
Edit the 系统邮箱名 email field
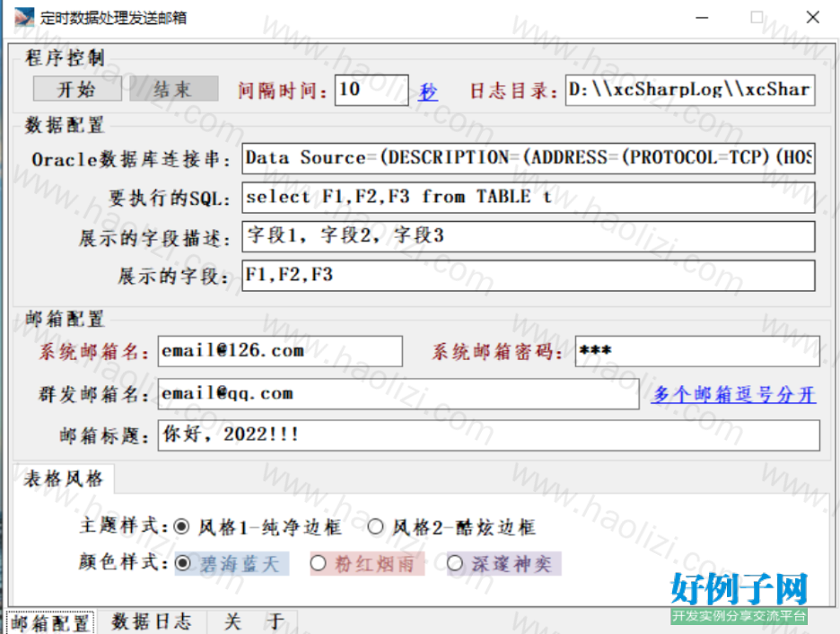pyautogui.click(x=280, y=351)
